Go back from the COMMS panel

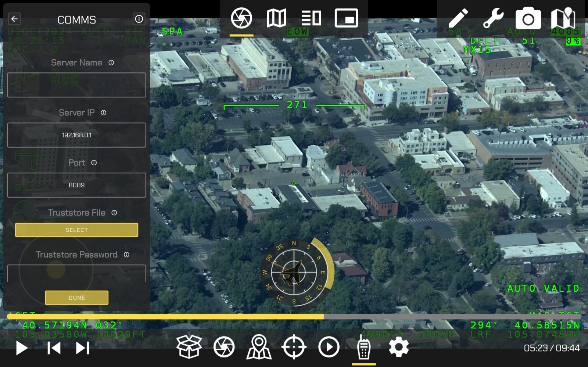[14, 19]
